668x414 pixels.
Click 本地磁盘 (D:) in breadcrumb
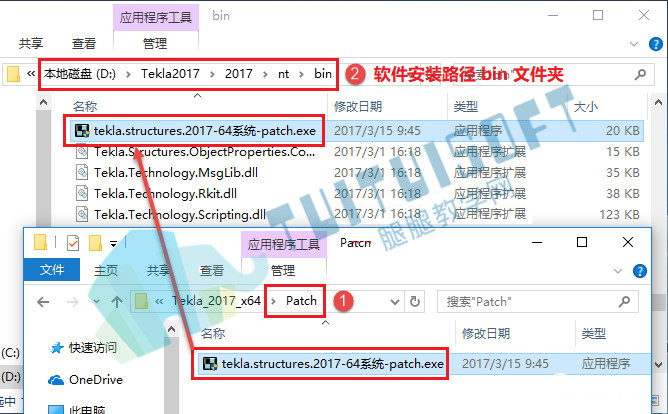pos(80,74)
